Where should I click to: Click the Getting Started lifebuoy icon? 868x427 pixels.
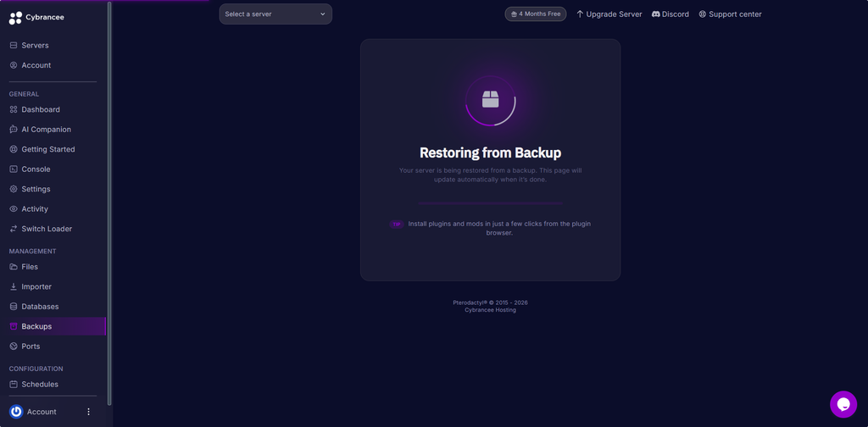click(14, 149)
